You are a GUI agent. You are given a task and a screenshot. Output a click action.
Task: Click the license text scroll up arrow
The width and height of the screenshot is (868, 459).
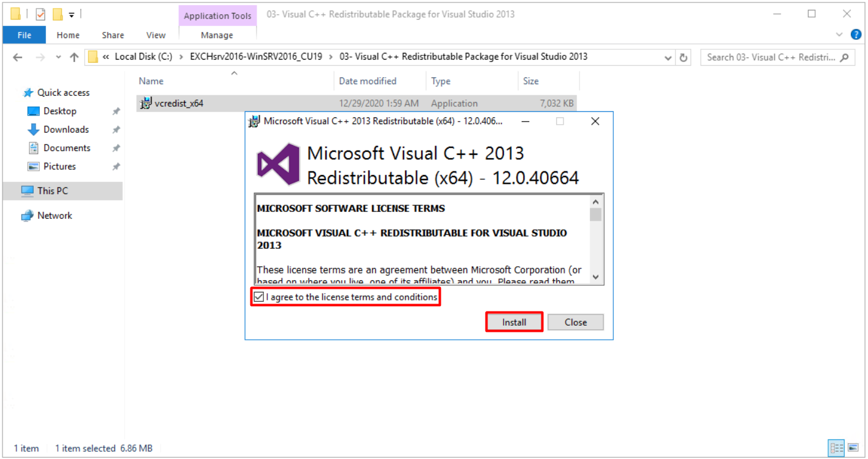pyautogui.click(x=595, y=202)
